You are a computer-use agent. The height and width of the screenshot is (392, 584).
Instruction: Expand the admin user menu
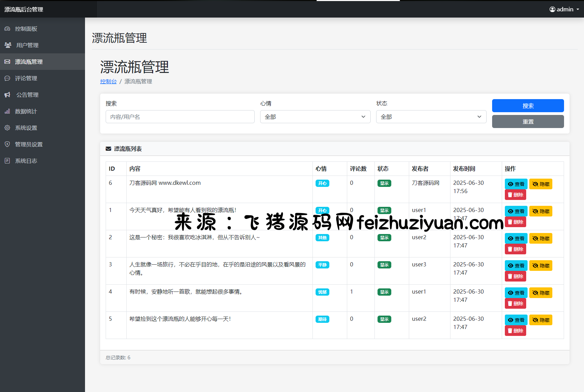point(564,9)
